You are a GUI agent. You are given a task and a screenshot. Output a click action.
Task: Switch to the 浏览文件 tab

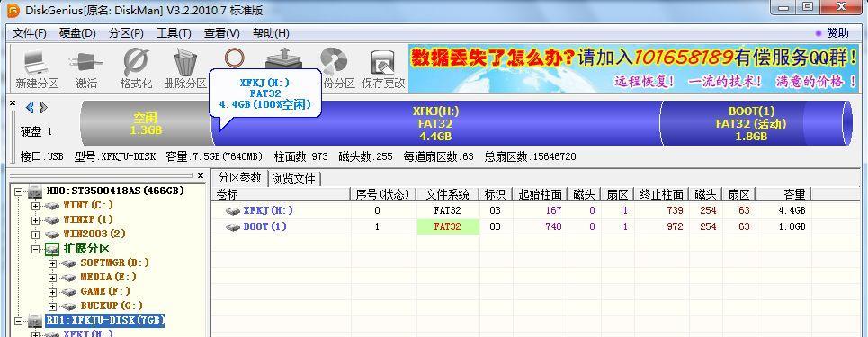pos(293,178)
